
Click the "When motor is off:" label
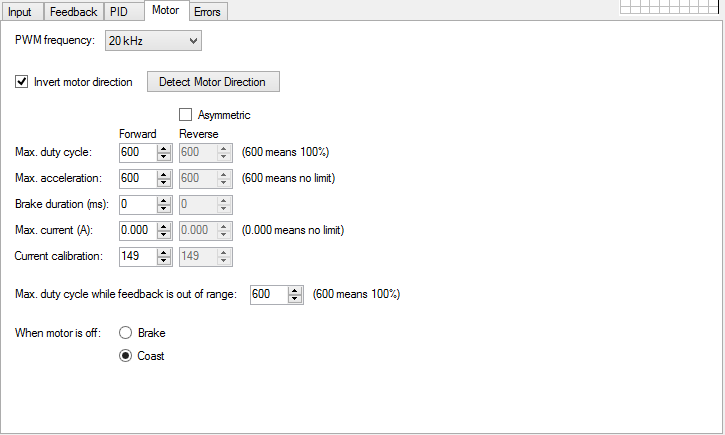coord(58,333)
